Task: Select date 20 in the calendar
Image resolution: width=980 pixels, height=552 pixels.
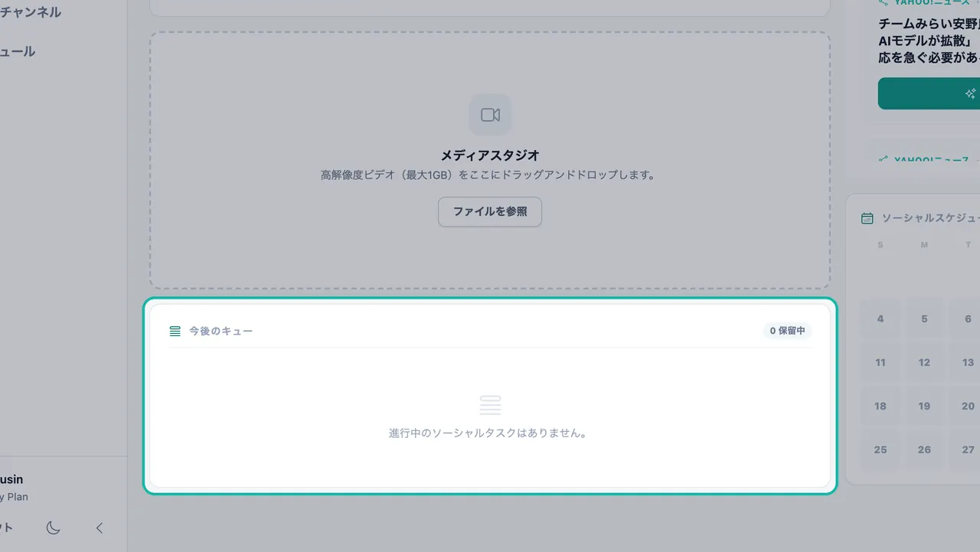Action: tap(966, 406)
